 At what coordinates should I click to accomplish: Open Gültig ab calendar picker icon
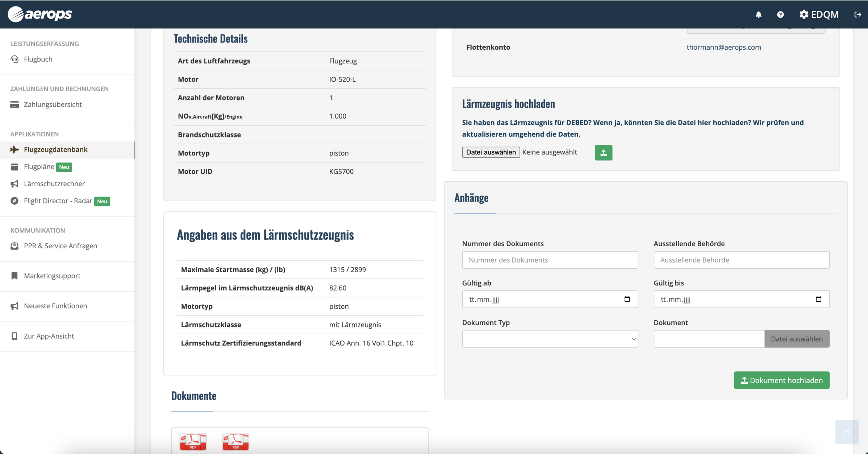pyautogui.click(x=627, y=299)
